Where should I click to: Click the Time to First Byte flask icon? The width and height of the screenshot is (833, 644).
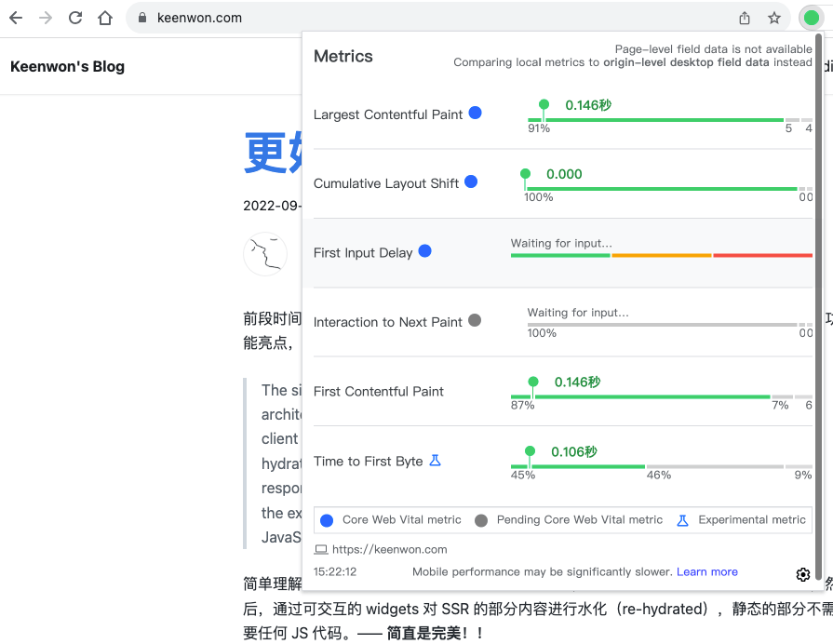pos(435,461)
